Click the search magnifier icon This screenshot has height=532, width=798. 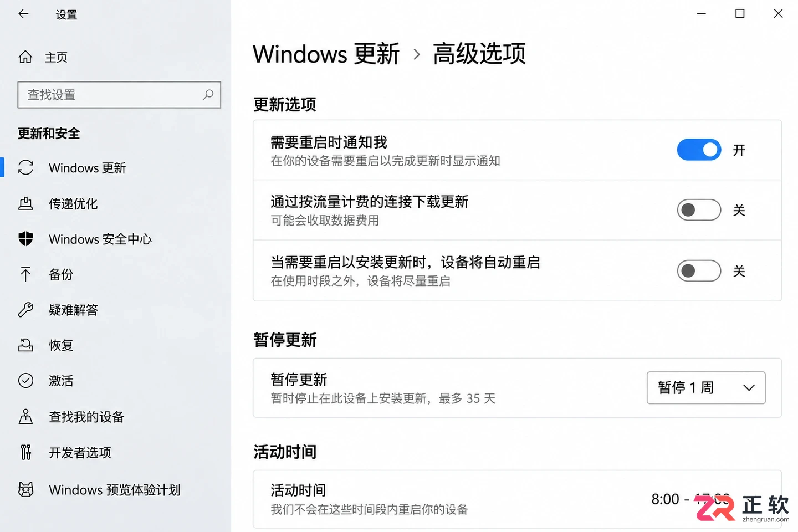click(x=208, y=95)
